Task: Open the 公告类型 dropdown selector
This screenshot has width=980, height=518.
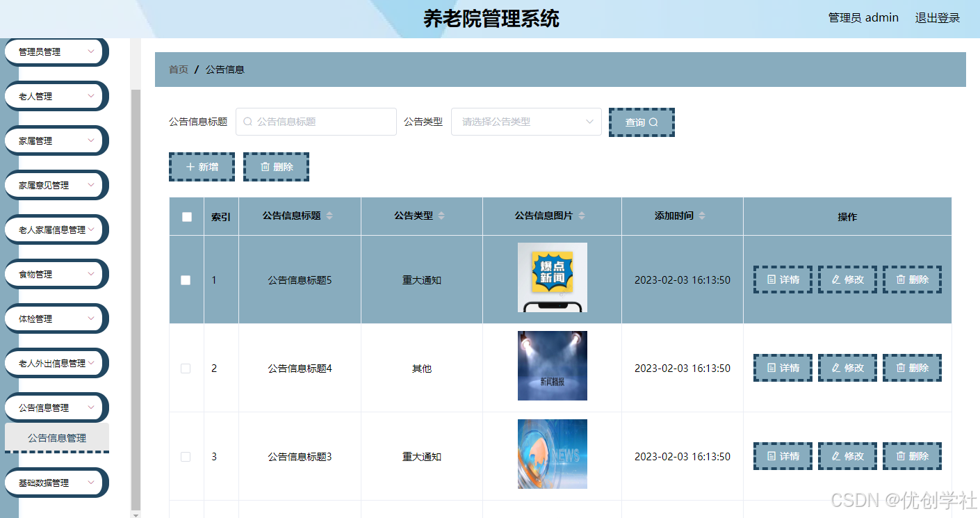Action: [x=526, y=122]
